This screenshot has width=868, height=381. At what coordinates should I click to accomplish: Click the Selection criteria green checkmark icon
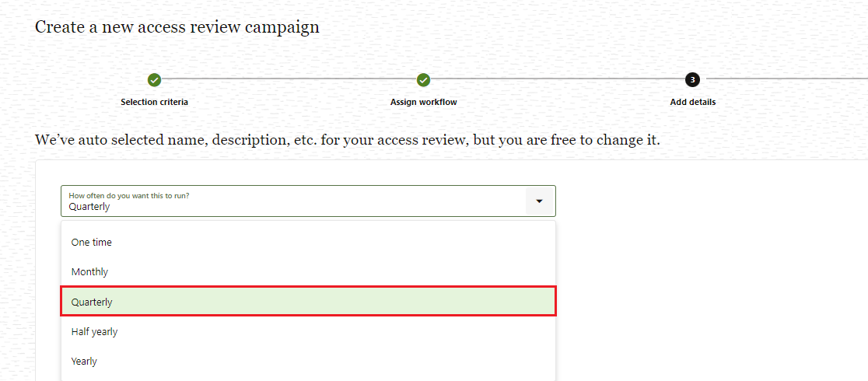pos(155,80)
